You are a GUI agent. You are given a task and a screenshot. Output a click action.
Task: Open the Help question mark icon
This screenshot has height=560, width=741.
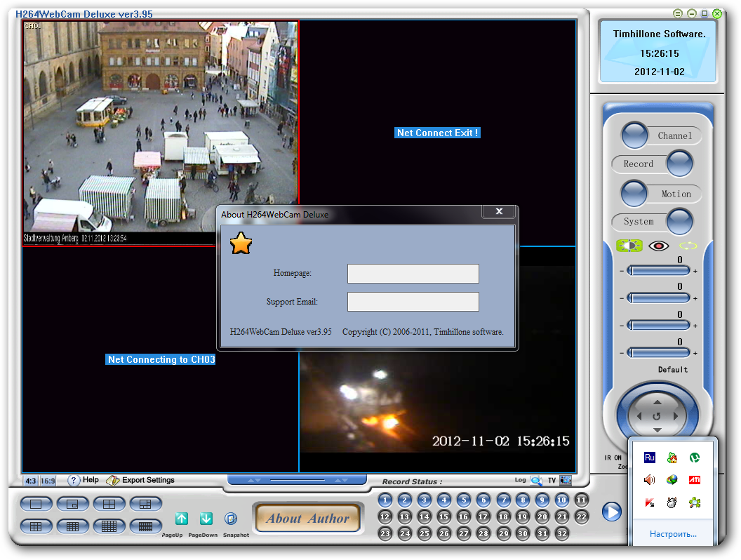pos(74,481)
